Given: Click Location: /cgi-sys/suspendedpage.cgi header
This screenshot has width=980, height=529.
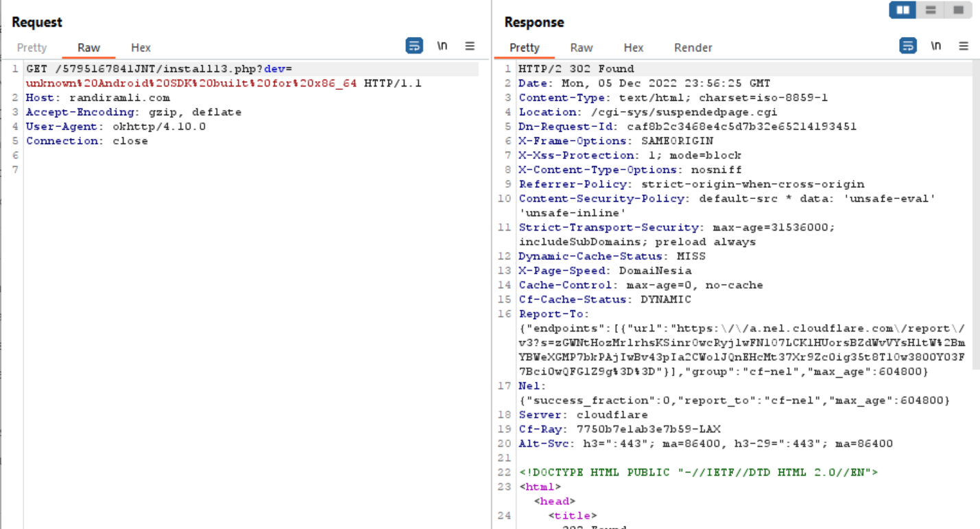Looking at the screenshot, I should point(648,112).
